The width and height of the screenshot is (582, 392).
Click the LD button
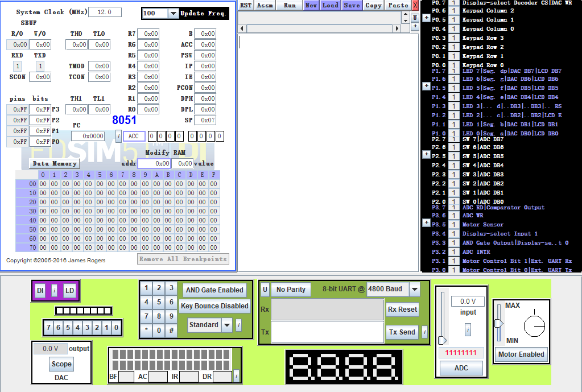click(69, 291)
